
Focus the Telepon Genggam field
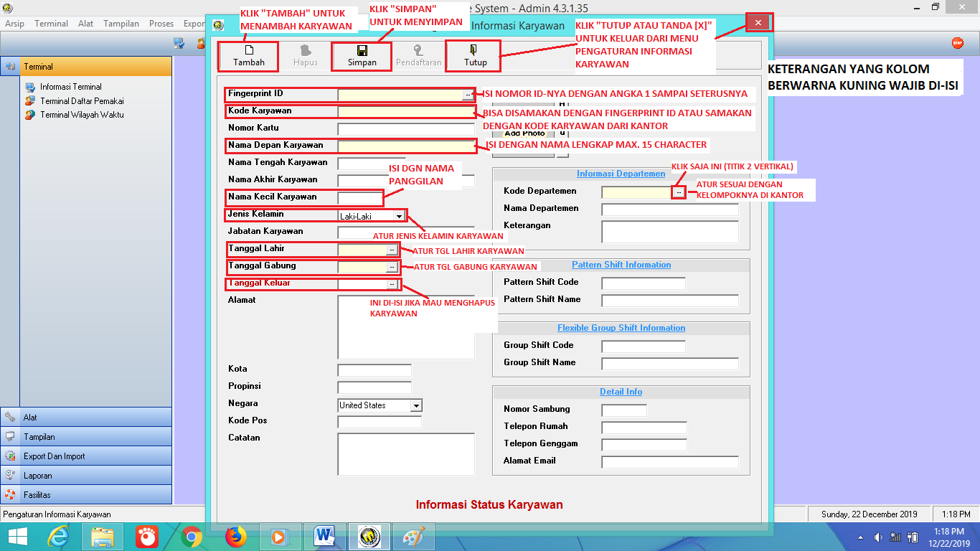(644, 445)
